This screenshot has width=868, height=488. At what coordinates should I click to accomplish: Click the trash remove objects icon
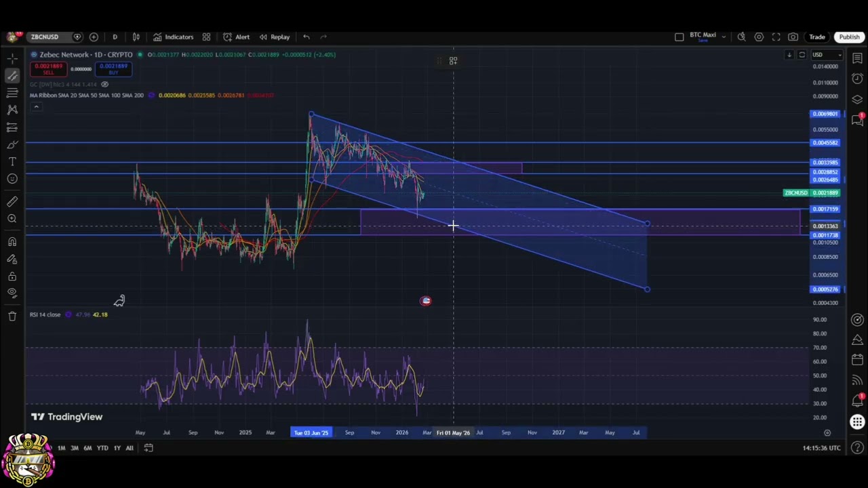[12, 316]
